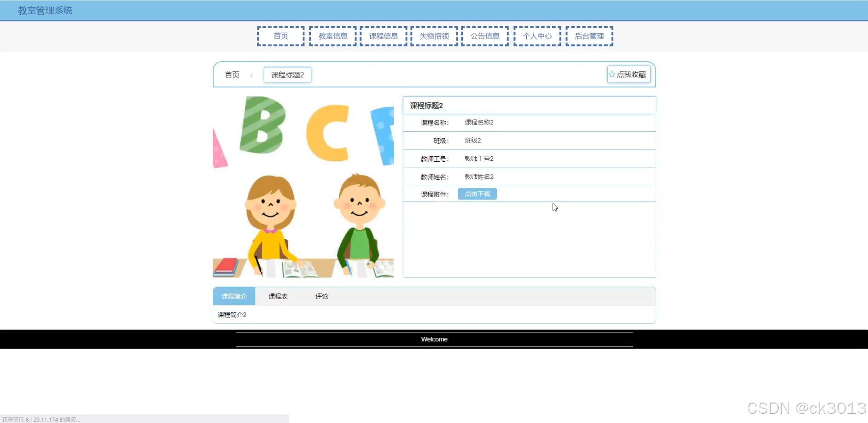This screenshot has height=423, width=868.
Task: Open the 后台管理 navigation item
Action: 589,36
